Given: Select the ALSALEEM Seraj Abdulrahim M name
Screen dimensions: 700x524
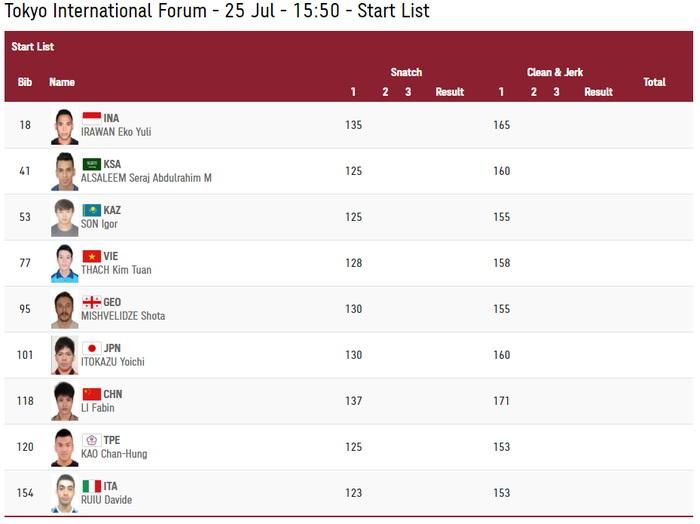Looking at the screenshot, I should 146,178.
